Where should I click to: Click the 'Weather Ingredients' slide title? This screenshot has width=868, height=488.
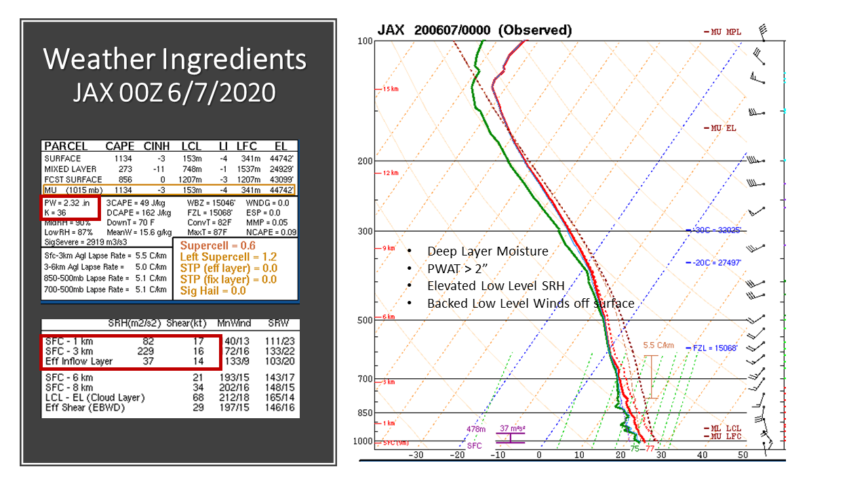pyautogui.click(x=175, y=60)
